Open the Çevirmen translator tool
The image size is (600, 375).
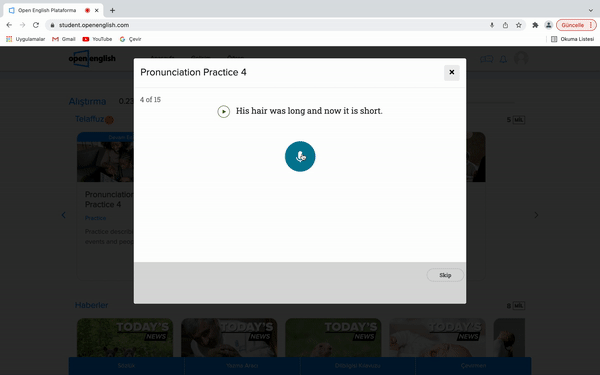coord(473,366)
